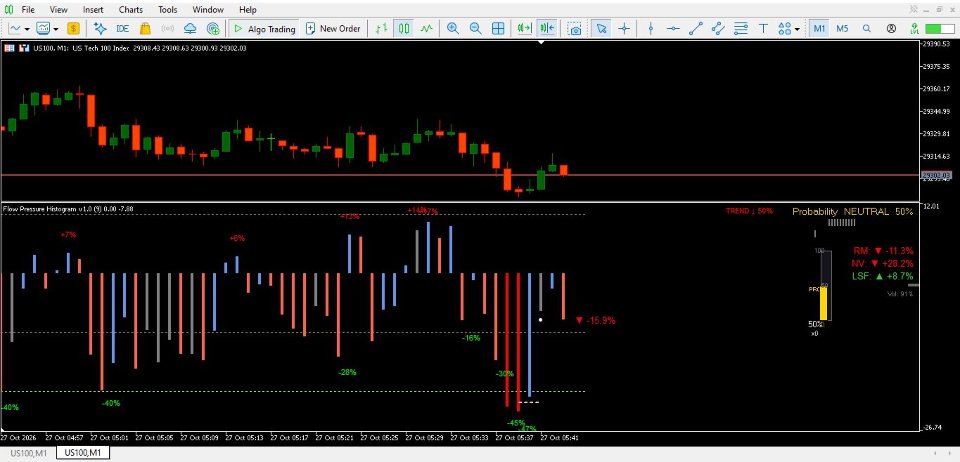Select the trendline drawing tool

[x=696, y=28]
